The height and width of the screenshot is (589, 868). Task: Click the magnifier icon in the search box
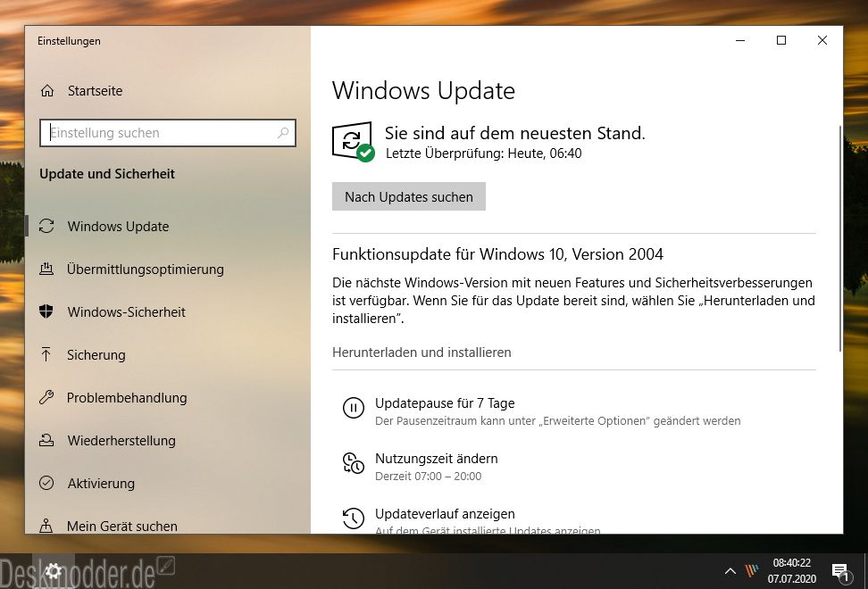[283, 133]
